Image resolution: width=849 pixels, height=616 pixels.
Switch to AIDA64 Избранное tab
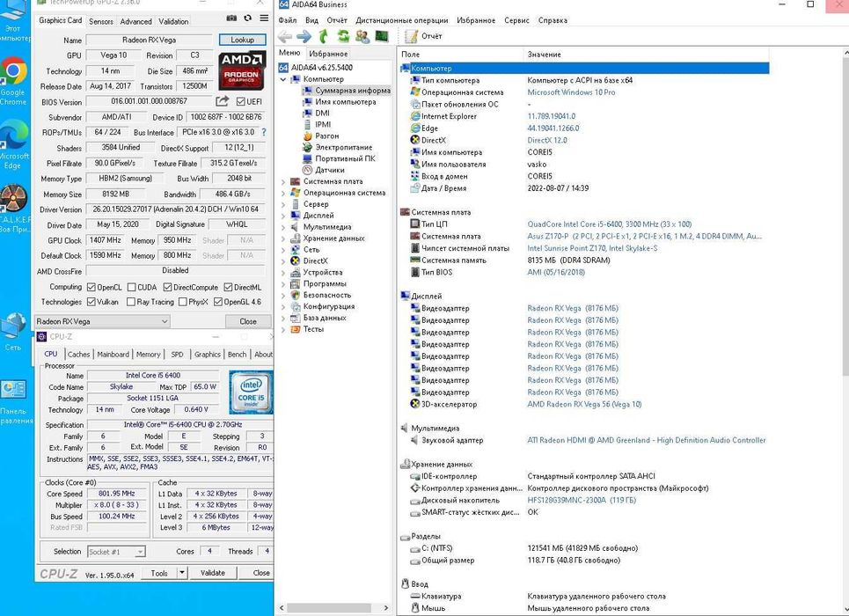(328, 54)
